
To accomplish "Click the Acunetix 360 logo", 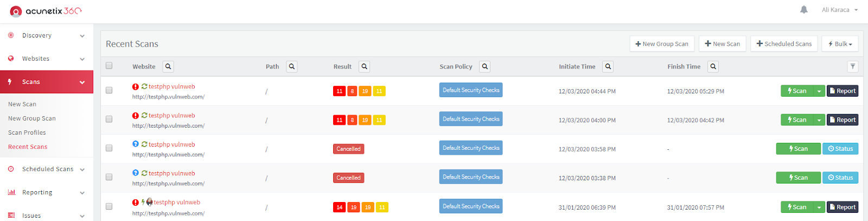I will point(46,11).
